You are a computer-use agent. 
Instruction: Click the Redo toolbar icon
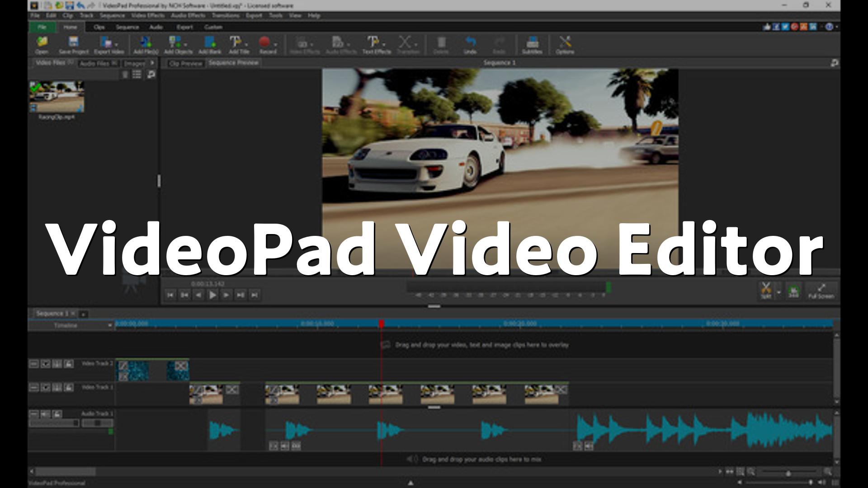pos(499,45)
